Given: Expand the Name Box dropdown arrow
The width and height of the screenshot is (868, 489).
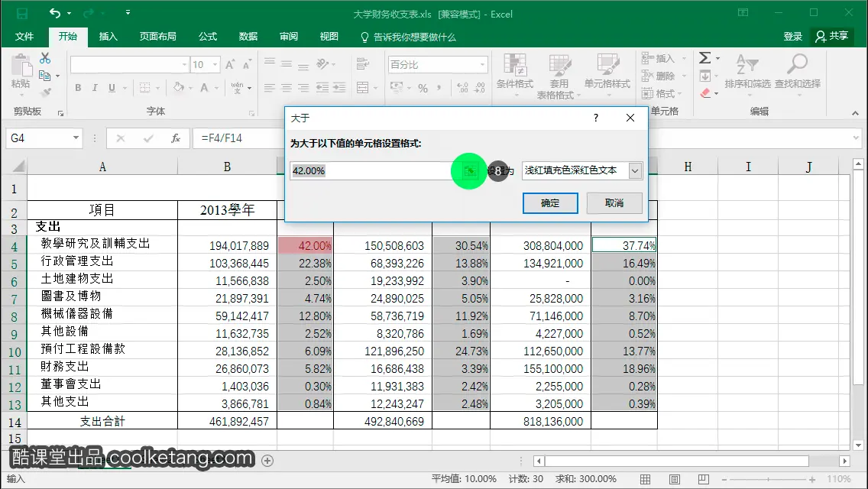Looking at the screenshot, I should [x=76, y=138].
